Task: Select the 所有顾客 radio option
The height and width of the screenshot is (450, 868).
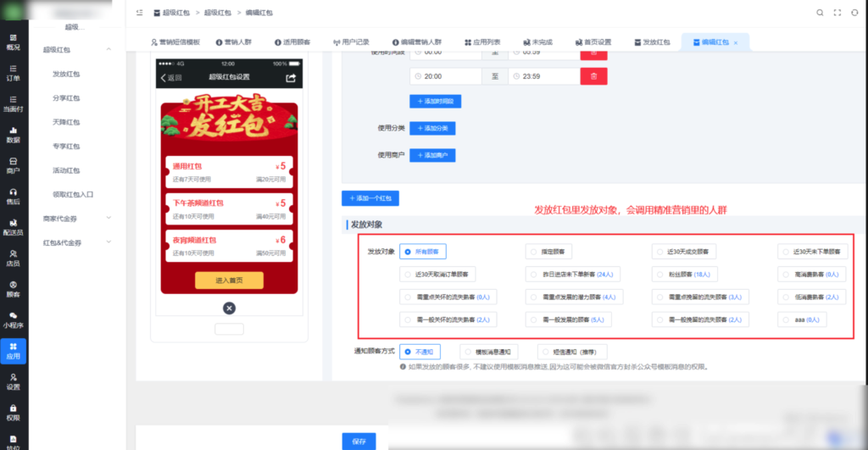Action: click(423, 252)
